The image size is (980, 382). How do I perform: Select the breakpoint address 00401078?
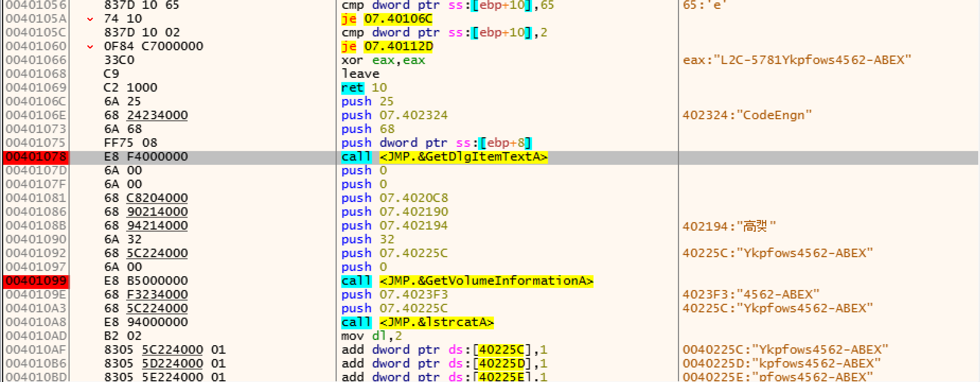point(36,157)
